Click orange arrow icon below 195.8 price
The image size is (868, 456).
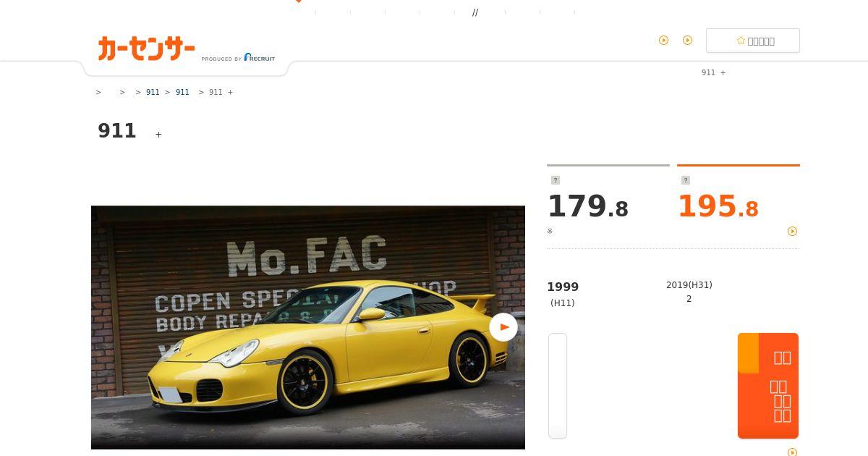[x=792, y=232]
